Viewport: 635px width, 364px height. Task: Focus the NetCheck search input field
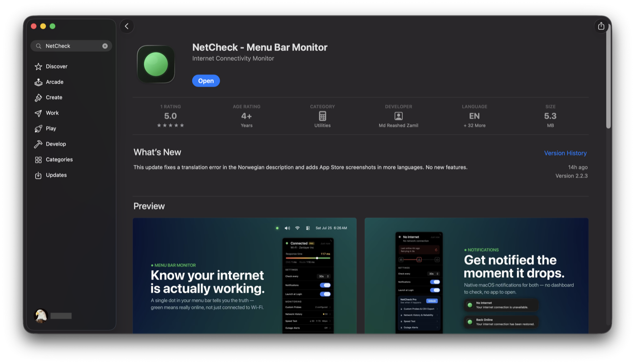point(71,46)
